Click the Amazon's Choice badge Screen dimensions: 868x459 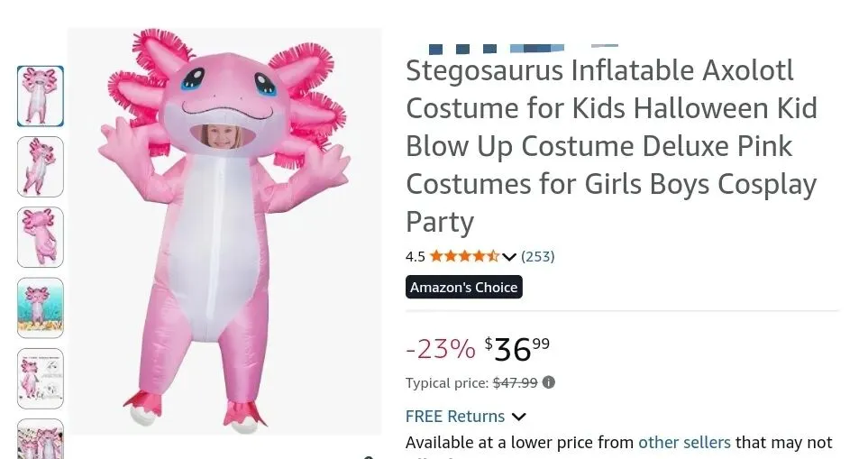click(464, 288)
